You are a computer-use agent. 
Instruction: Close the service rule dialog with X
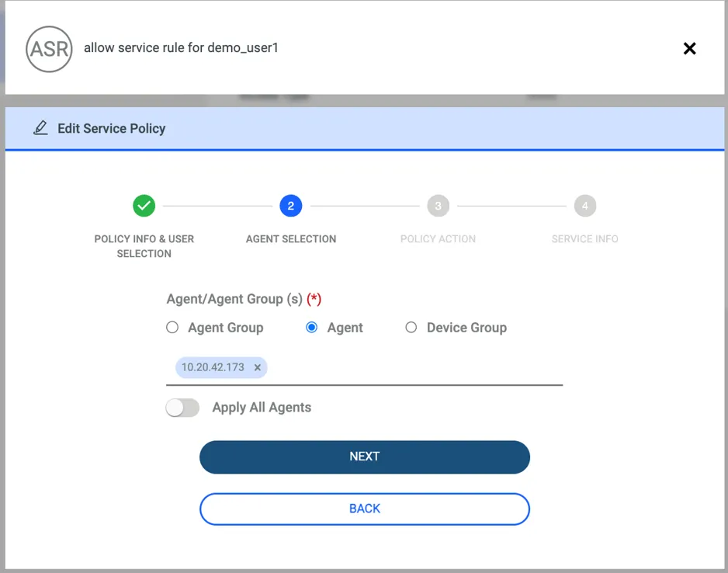pos(689,48)
